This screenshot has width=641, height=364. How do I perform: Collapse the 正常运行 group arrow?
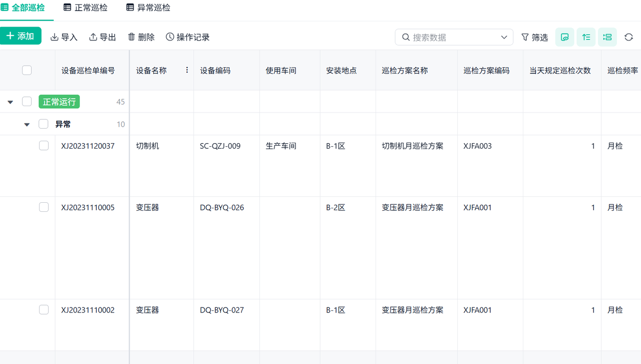tap(10, 102)
